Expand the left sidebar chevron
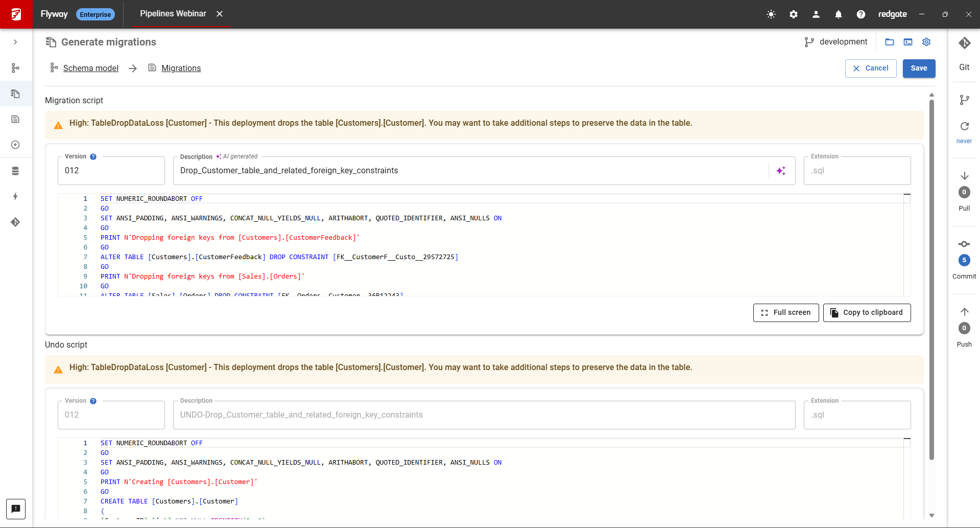This screenshot has height=528, width=980. pyautogui.click(x=15, y=42)
